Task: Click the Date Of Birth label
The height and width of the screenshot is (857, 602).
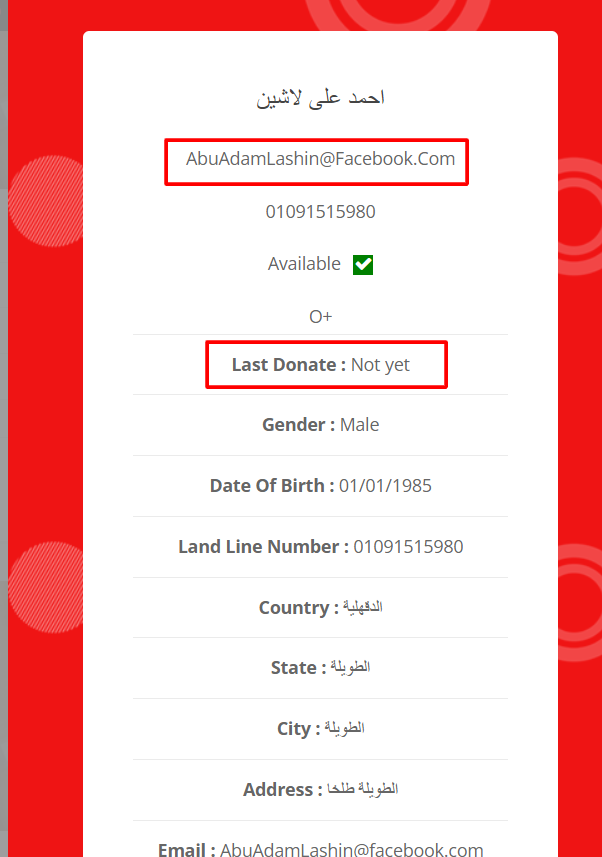Action: tap(272, 485)
